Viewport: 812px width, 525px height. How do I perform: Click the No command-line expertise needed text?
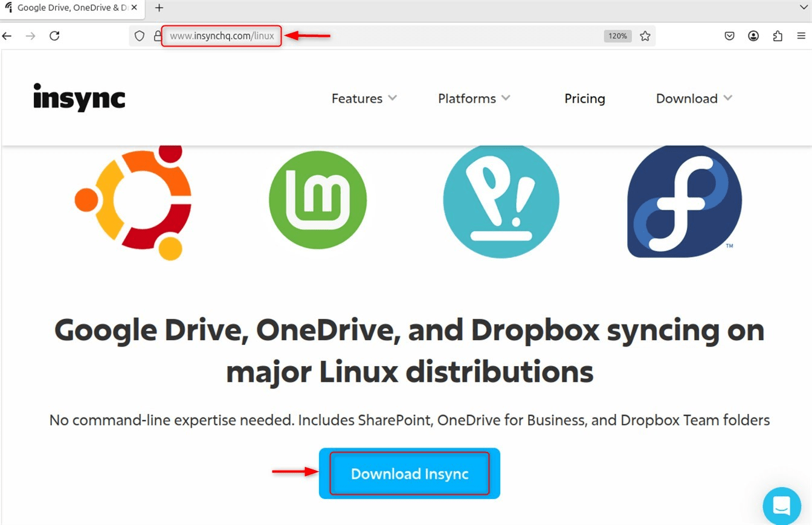[410, 420]
